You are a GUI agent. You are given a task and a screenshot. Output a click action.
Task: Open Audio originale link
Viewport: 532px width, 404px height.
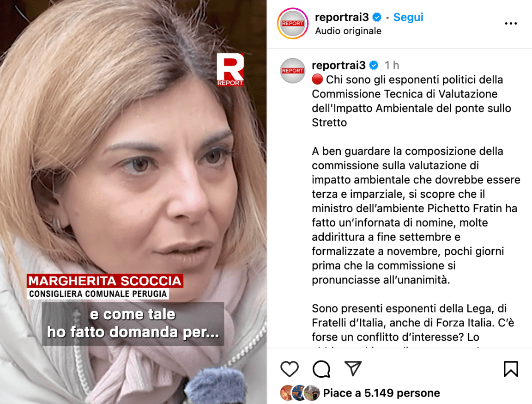(x=348, y=31)
